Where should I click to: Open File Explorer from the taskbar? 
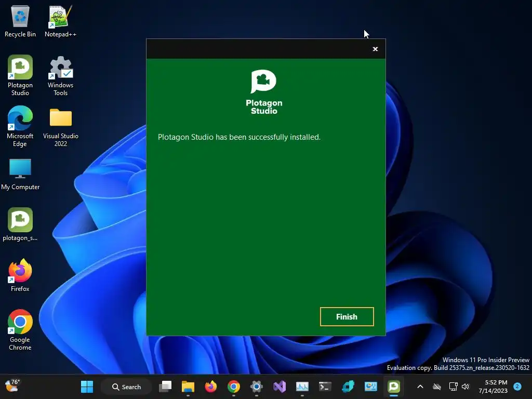pos(188,387)
